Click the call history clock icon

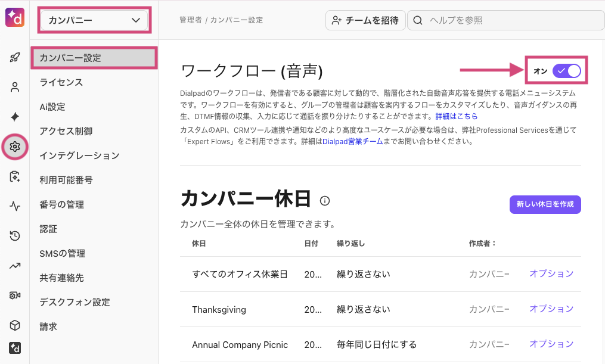point(14,236)
